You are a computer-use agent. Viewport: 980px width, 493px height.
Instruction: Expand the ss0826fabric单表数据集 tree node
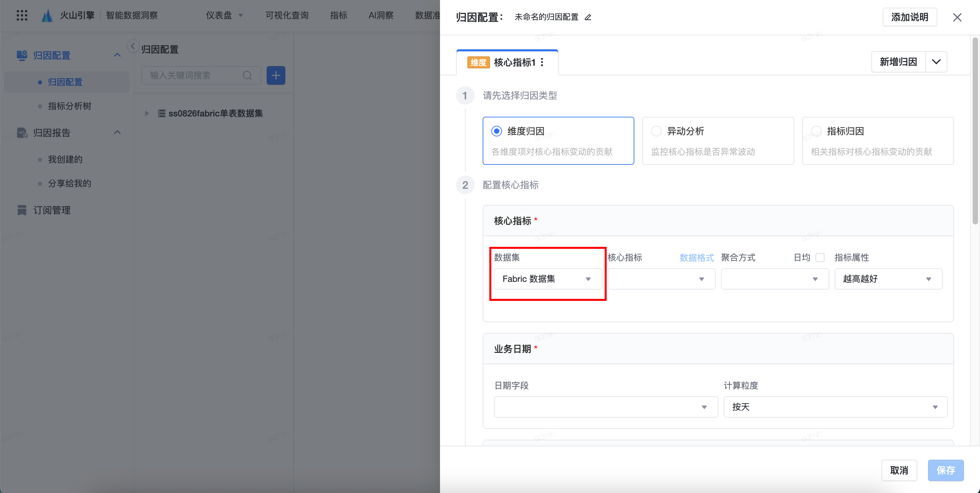click(146, 113)
